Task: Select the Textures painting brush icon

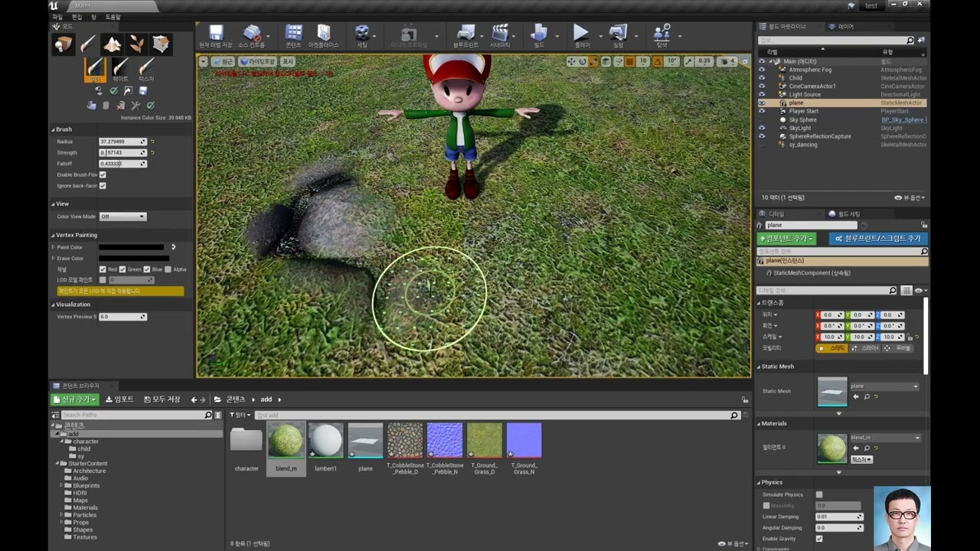Action: 146,70
